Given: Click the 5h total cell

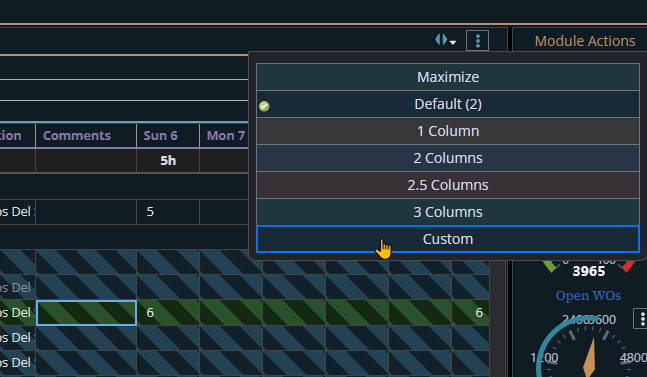Looking at the screenshot, I should (x=168, y=160).
